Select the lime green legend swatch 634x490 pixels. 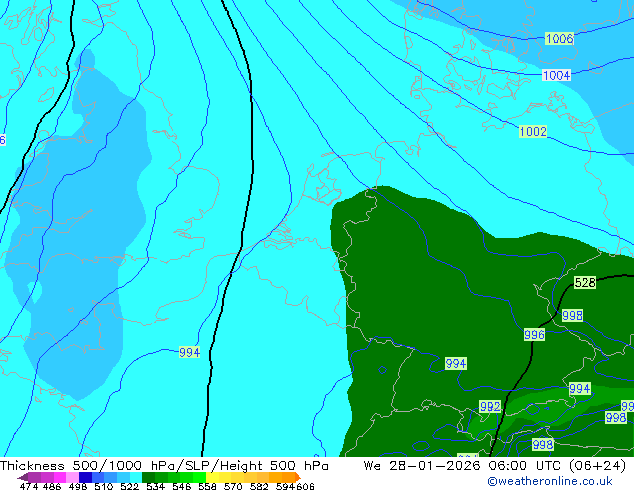199,477
